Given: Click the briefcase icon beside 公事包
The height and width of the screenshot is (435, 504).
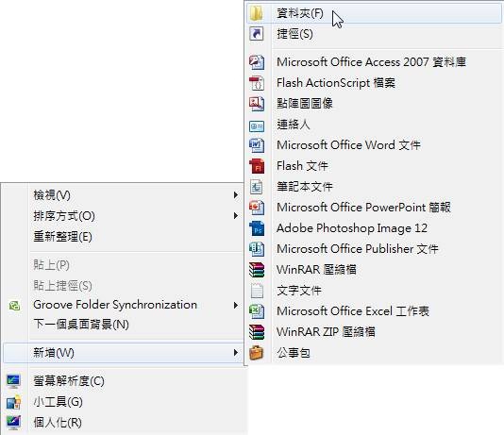Looking at the screenshot, I should click(x=257, y=353).
